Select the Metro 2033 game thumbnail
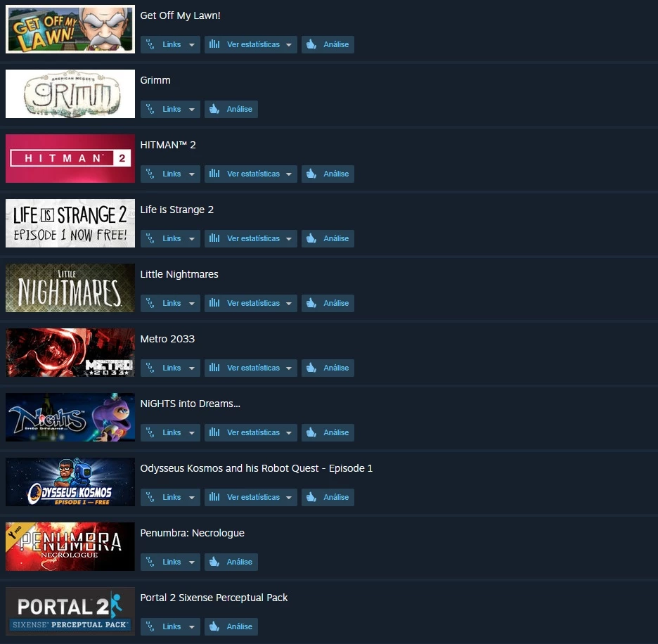The height and width of the screenshot is (644, 658). (70, 353)
